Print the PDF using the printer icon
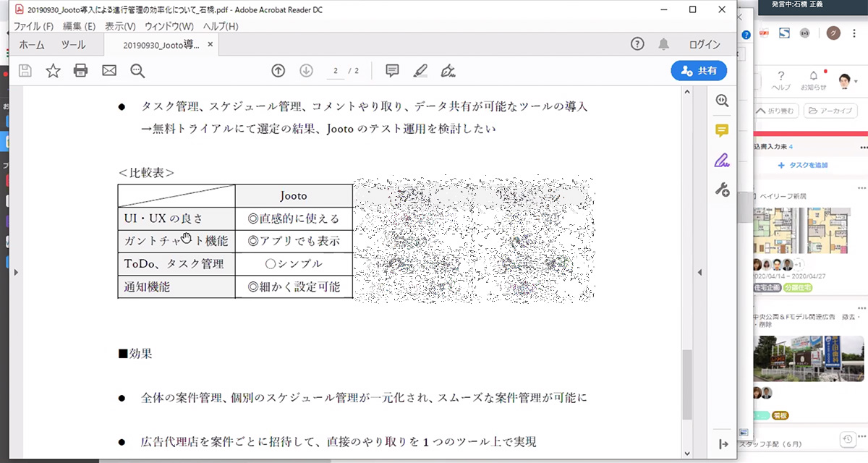The image size is (868, 463). coord(80,70)
